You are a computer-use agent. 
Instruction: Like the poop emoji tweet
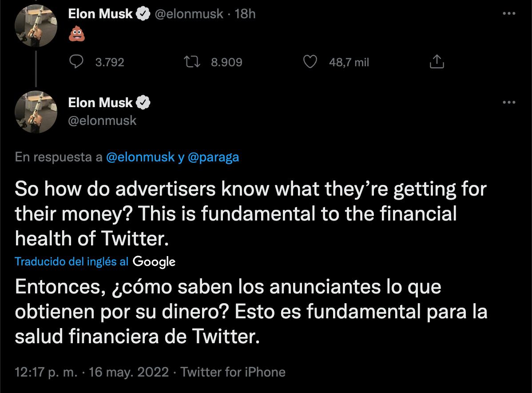(310, 62)
